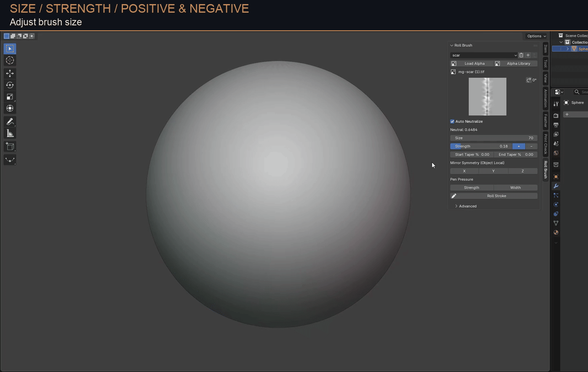Screen dimensions: 588x372
Task: Open the World properties tab icon
Action: pyautogui.click(x=556, y=153)
